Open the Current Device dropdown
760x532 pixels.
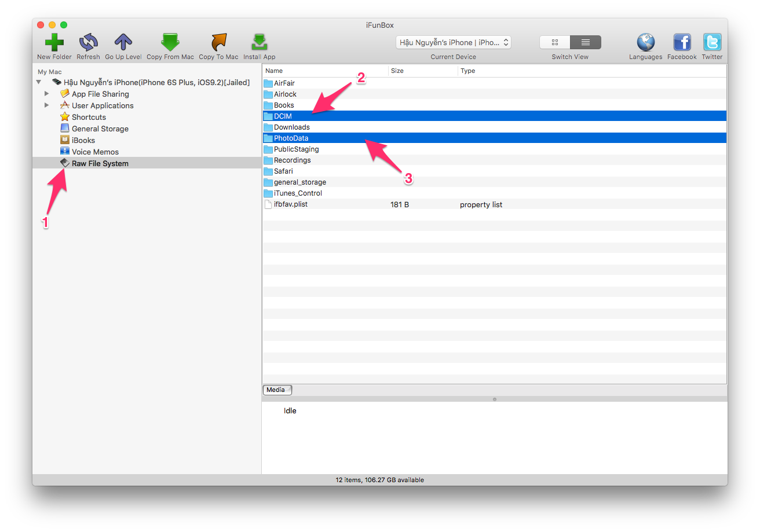(454, 42)
